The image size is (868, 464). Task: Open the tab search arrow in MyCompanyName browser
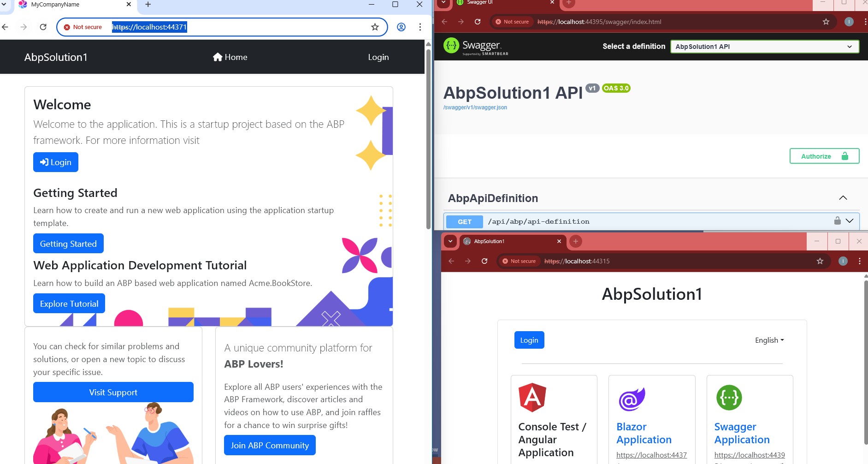coord(4,4)
